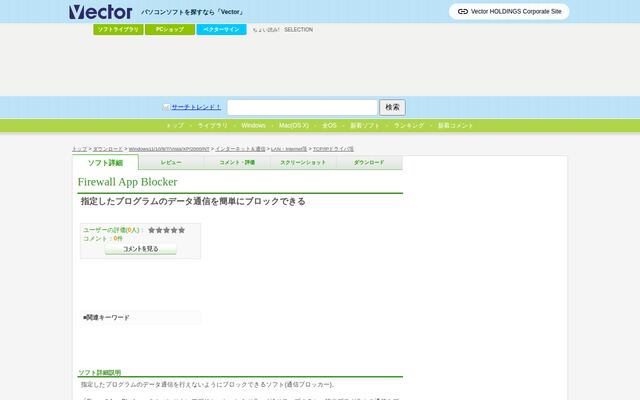
Task: Focus the search text field
Action: pos(302,107)
